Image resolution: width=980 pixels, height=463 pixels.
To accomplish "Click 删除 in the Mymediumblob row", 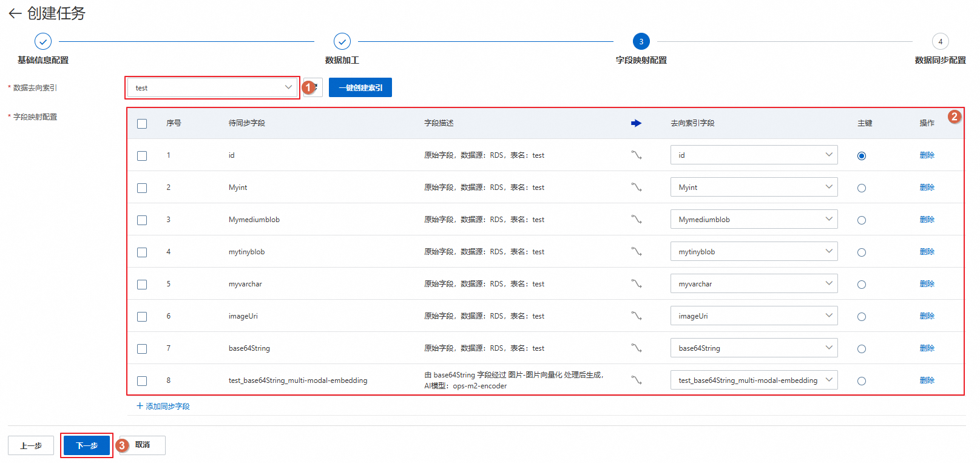I will [x=927, y=219].
